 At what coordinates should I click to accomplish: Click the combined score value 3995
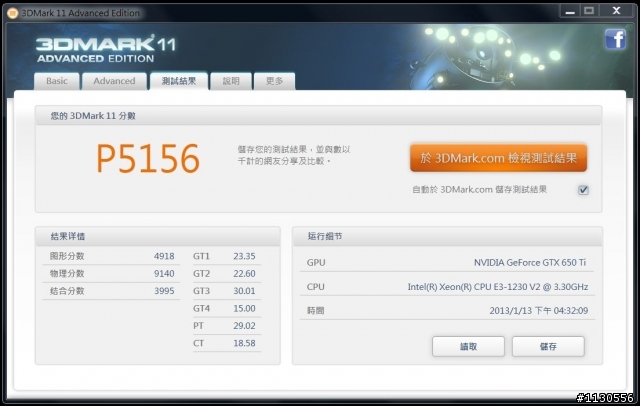pos(164,291)
